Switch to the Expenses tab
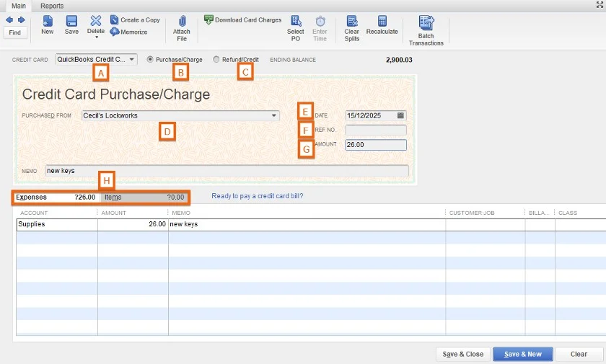This screenshot has width=606, height=364. (x=56, y=197)
